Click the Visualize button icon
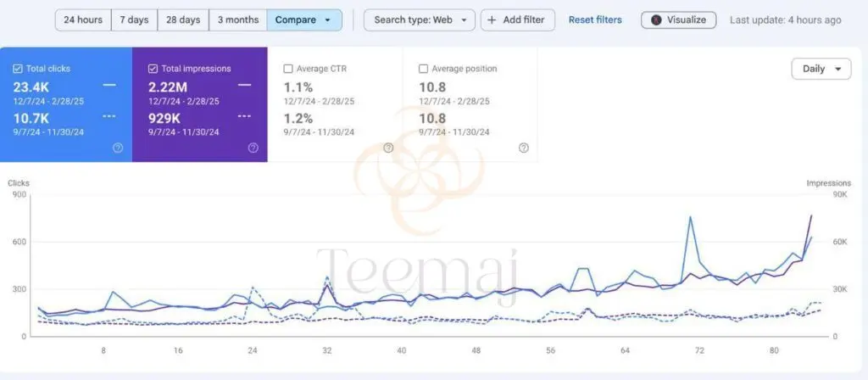Viewport: 868px width, 380px height. point(656,20)
